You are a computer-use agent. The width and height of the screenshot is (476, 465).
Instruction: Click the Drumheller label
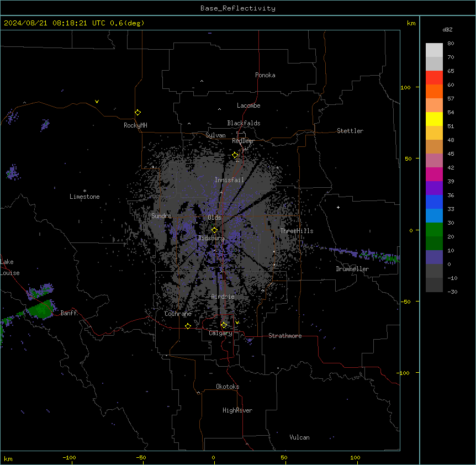pos(352,269)
